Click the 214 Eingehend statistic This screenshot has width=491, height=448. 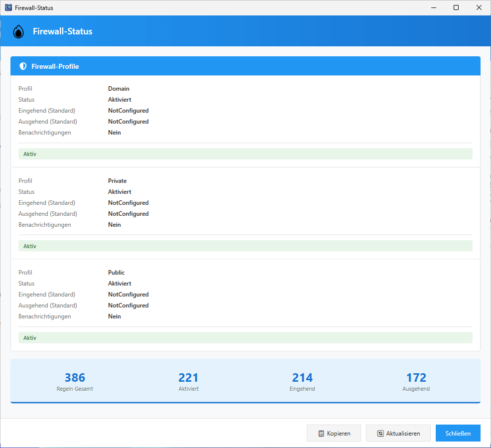click(x=302, y=381)
